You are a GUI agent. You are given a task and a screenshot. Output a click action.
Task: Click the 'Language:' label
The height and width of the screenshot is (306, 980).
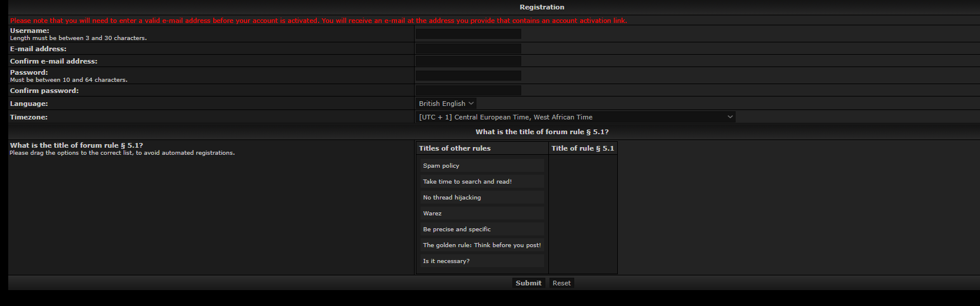(29, 104)
